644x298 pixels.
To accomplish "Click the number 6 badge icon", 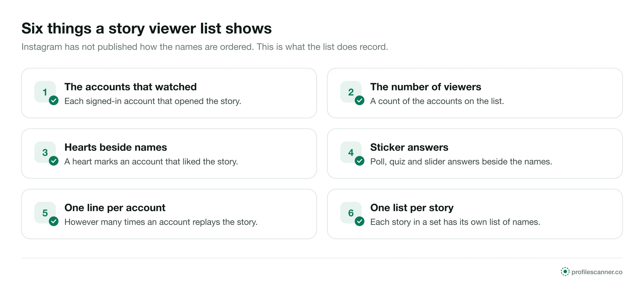I will click(x=351, y=213).
